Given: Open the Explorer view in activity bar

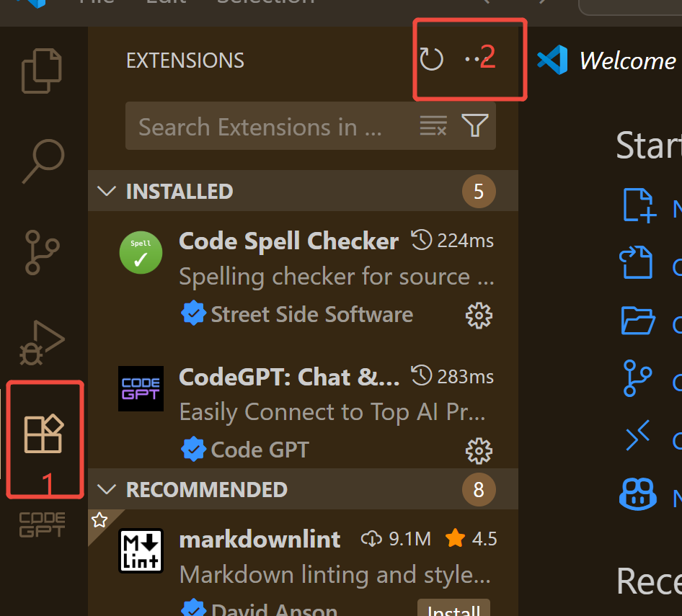Looking at the screenshot, I should click(43, 71).
